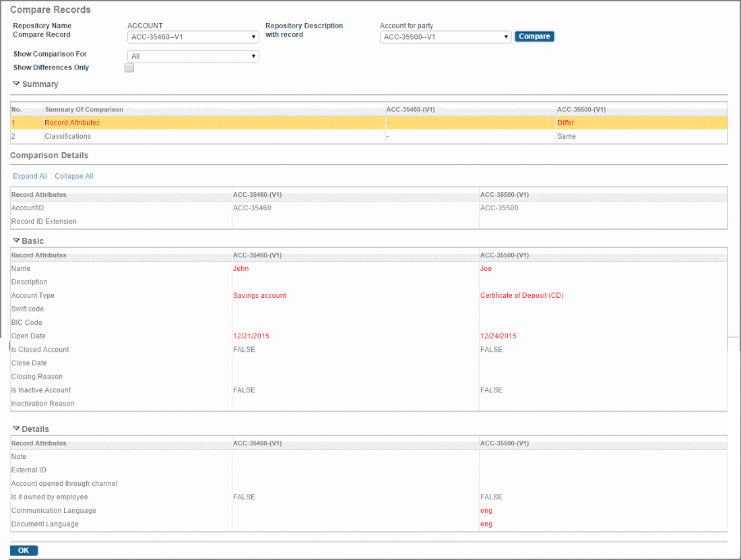The image size is (741, 560).
Task: Click the Collapse All link
Action: 74,176
